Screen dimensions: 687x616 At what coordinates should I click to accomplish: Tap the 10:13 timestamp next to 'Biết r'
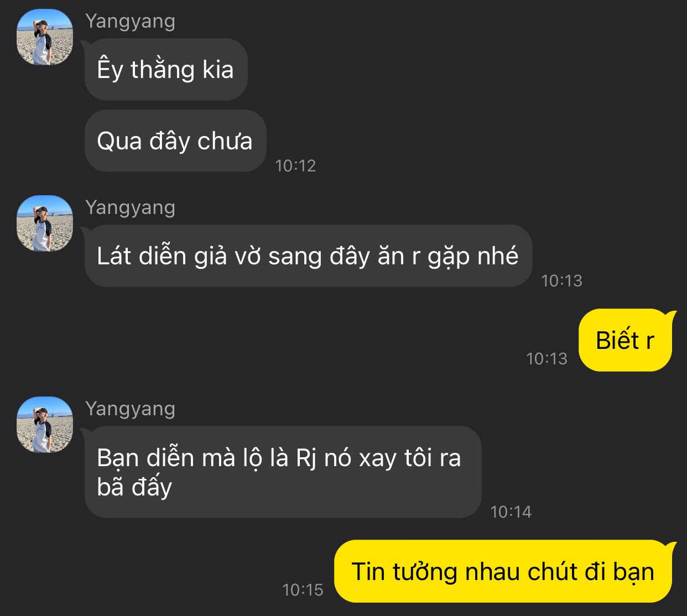tap(547, 358)
